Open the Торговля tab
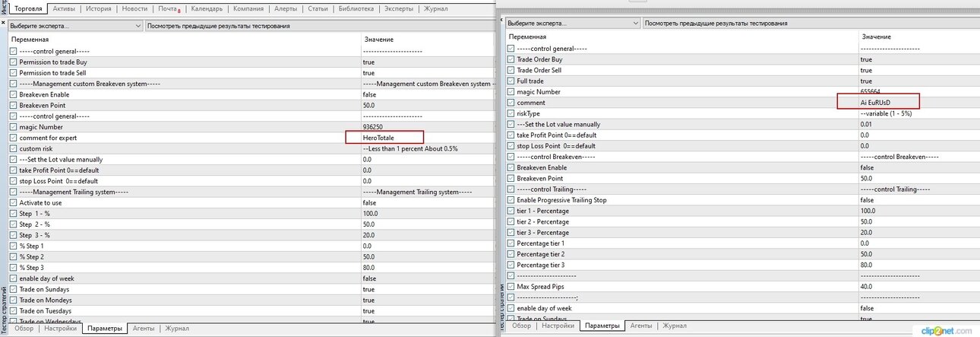Viewport: 980px width, 337px height. [29, 9]
